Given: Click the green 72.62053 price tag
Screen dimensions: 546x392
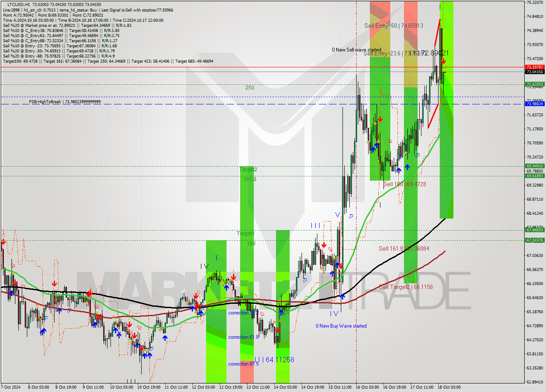Looking at the screenshot, I should pos(534,84).
